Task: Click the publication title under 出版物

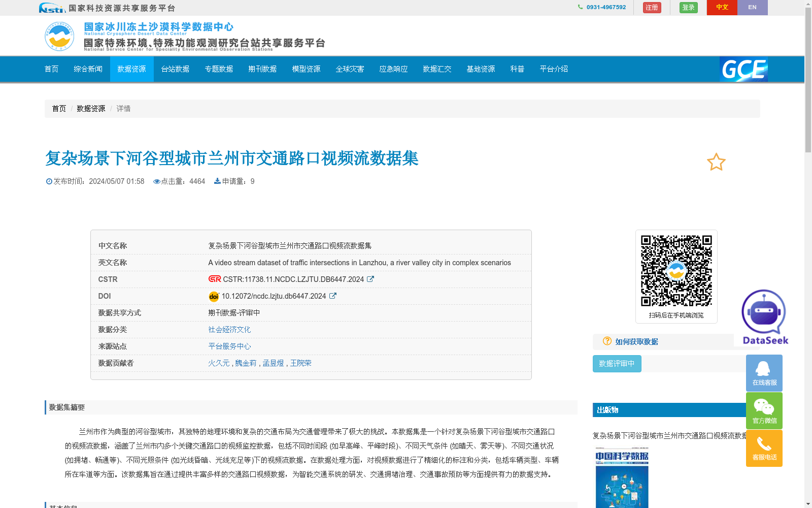Action: point(669,436)
